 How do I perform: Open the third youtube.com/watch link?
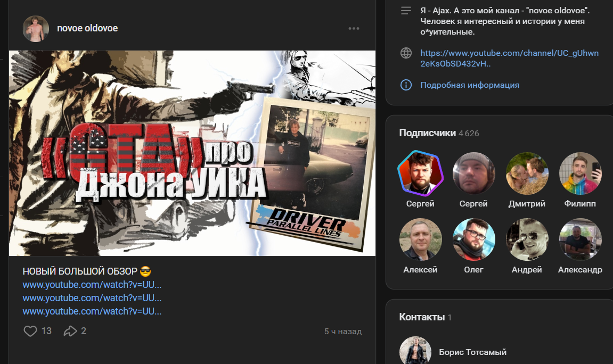(92, 311)
